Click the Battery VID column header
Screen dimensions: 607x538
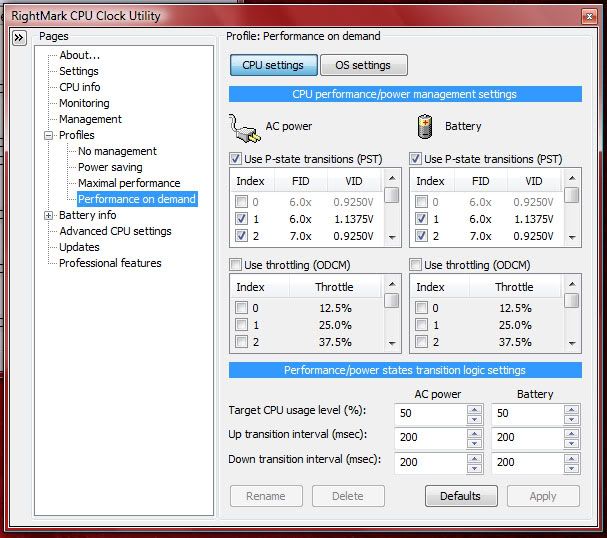(x=533, y=181)
